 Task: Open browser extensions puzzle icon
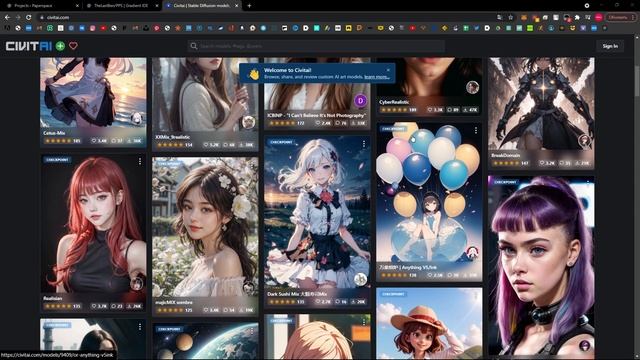[x=577, y=18]
